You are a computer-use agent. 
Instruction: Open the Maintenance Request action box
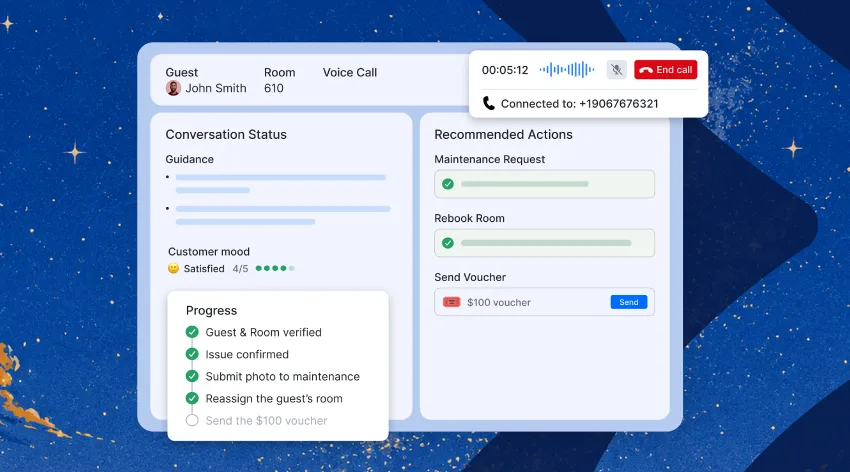click(544, 184)
